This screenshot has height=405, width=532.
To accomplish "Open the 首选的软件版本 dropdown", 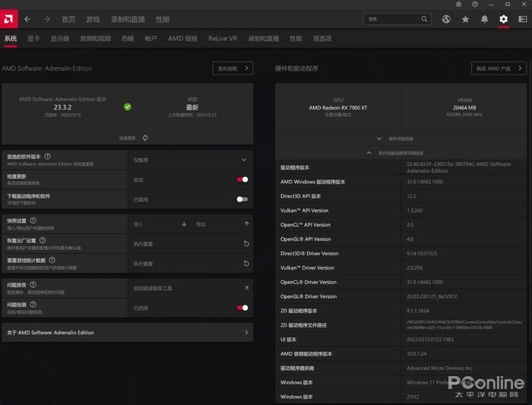I will (x=190, y=160).
